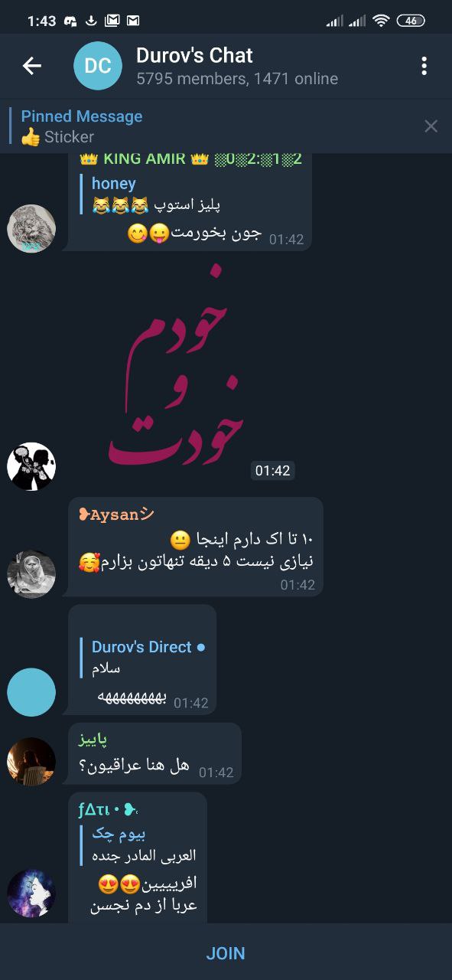Open Aysan's profile picture
This screenshot has height=980, width=452.
tap(31, 574)
